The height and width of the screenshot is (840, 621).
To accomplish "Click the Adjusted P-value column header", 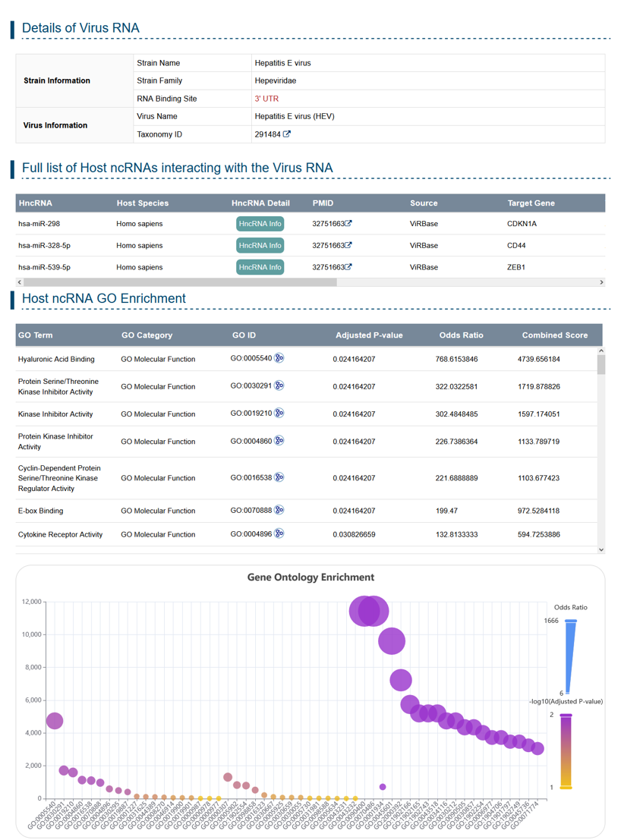I will pyautogui.click(x=369, y=335).
